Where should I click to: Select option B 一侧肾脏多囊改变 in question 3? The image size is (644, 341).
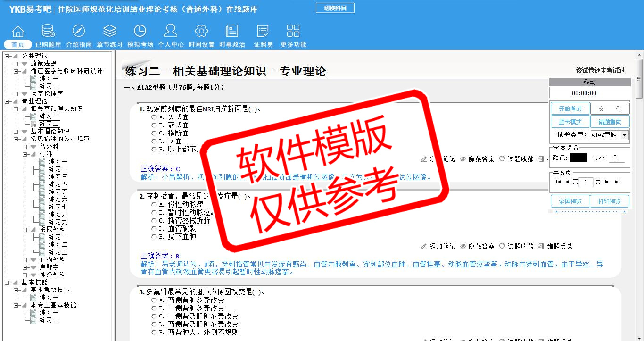(x=154, y=308)
